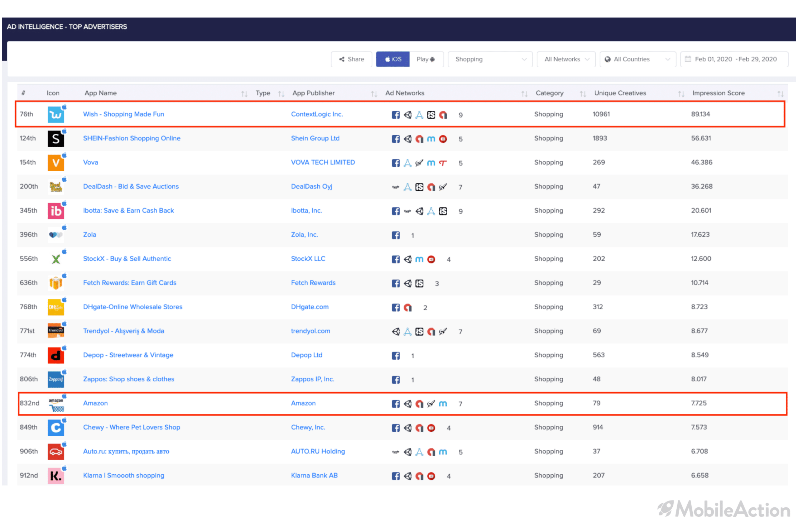Click Facebook network icon in Depop row
Screen dimensions: 798x532
[396, 356]
